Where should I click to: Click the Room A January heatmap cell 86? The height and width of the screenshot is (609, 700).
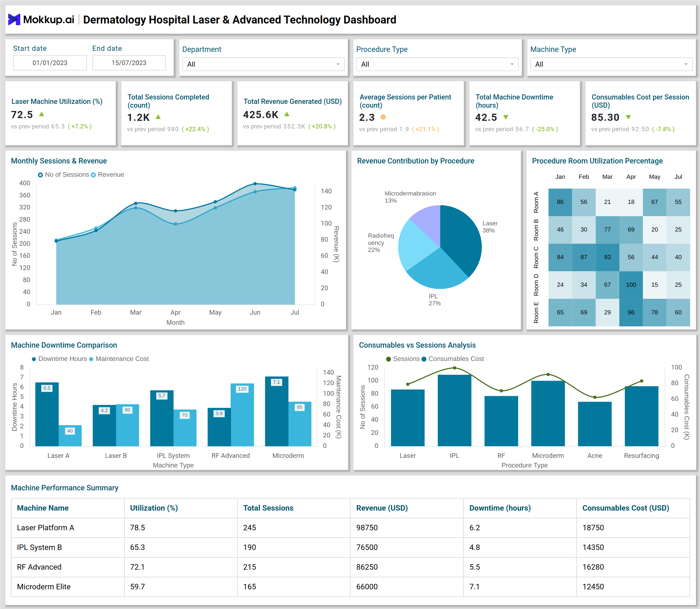click(x=560, y=202)
